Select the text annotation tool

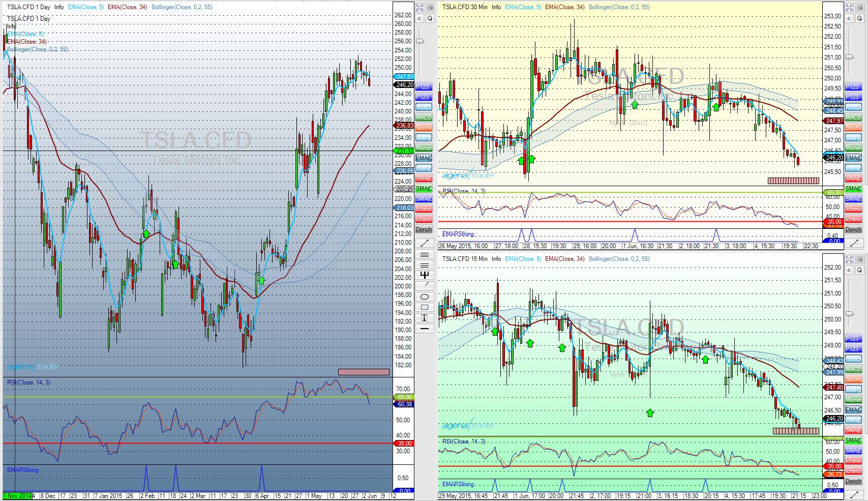pyautogui.click(x=425, y=318)
